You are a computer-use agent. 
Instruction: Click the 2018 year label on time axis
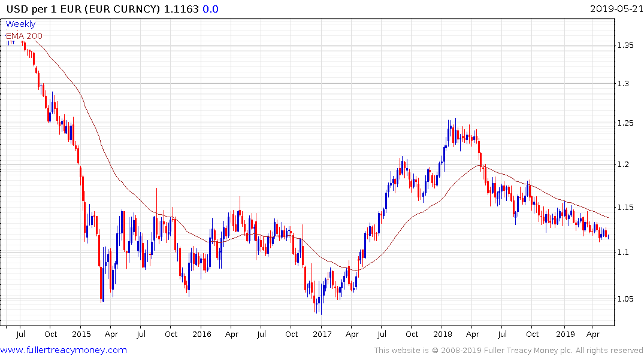point(442,334)
